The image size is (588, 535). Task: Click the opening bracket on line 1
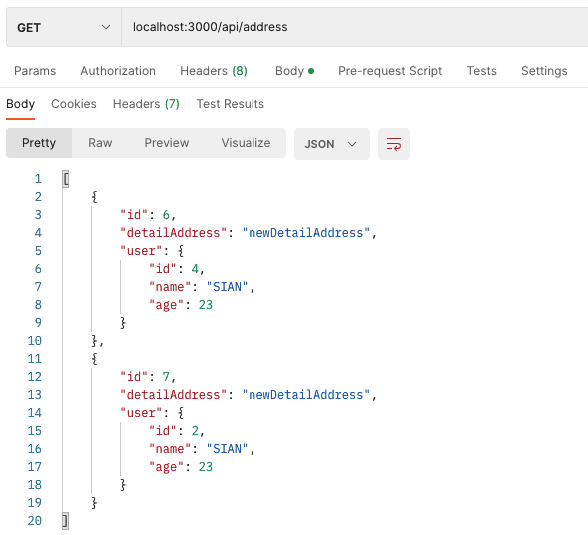pos(66,179)
